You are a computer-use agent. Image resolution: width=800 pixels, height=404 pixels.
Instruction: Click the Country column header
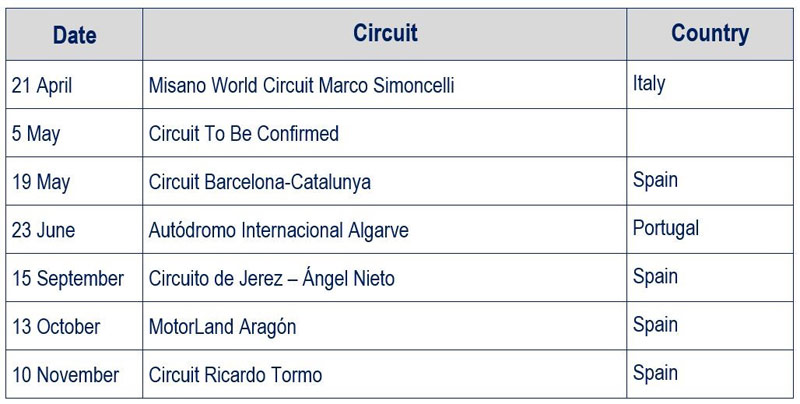click(709, 33)
